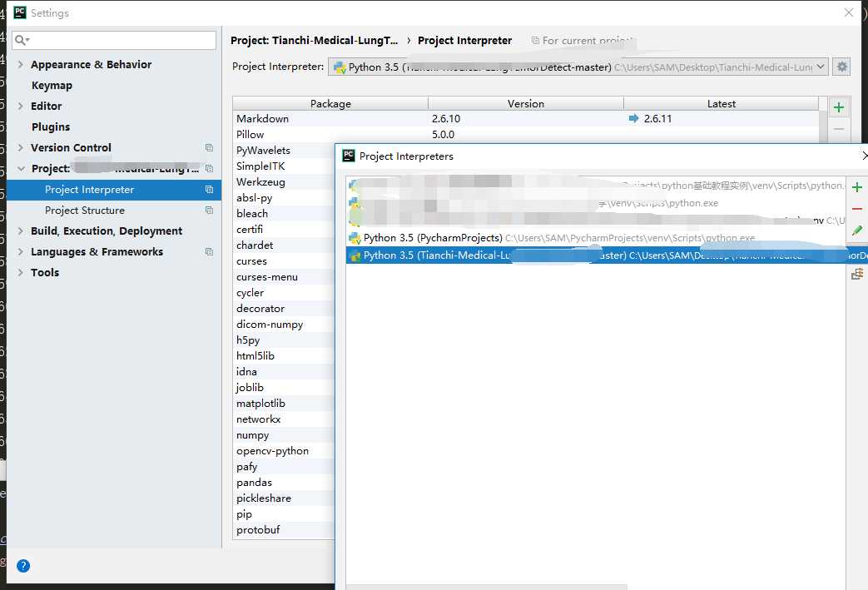
Task: Add an interpreter with the plus in Project Interpreters dialog
Action: pyautogui.click(x=857, y=187)
